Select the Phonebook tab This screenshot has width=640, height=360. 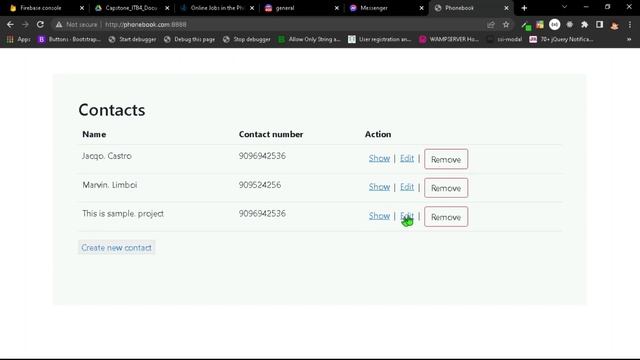pos(469,8)
